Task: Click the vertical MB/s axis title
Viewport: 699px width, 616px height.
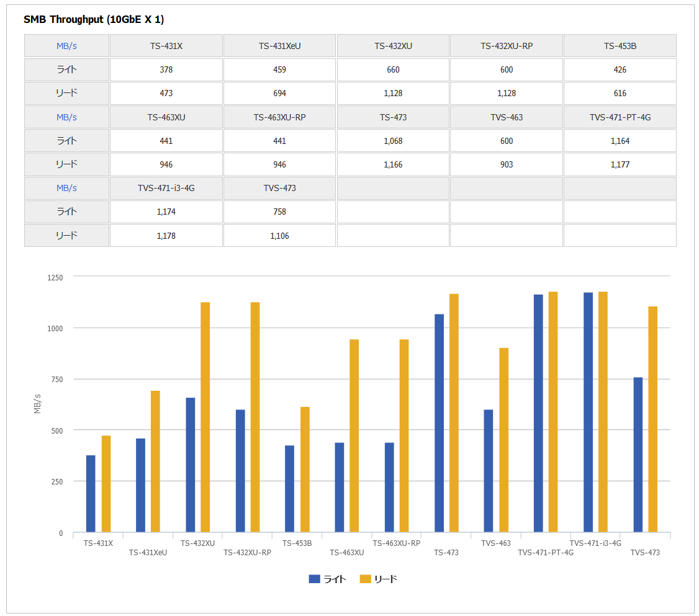Action: (37, 404)
